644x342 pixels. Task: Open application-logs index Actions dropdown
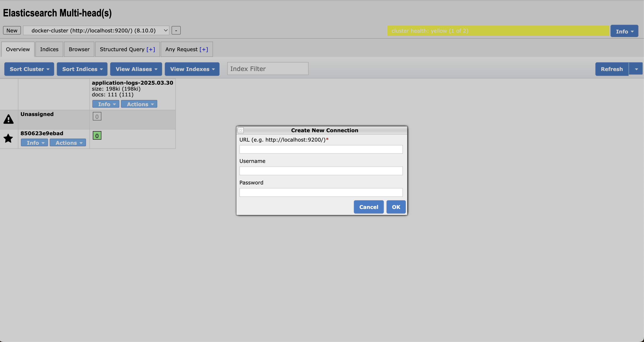(139, 104)
